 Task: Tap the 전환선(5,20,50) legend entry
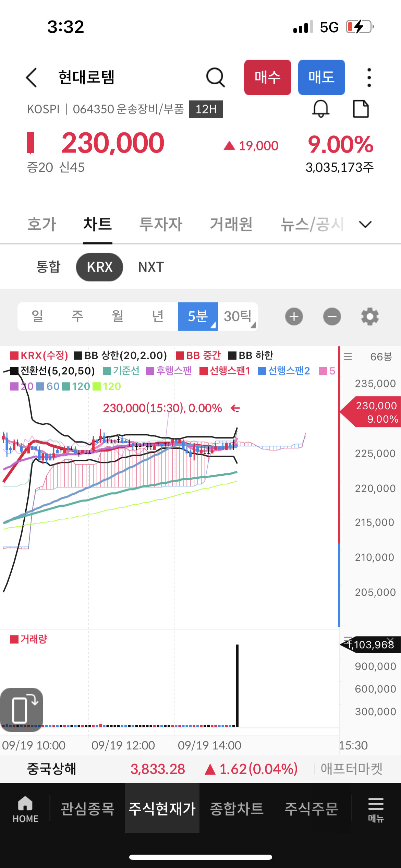(x=53, y=371)
